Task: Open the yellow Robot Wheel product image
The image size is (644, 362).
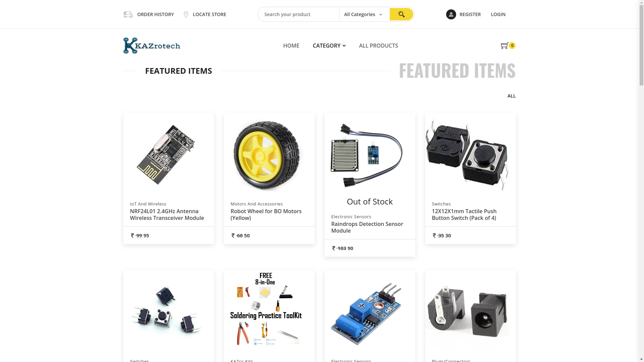Action: coord(267,156)
